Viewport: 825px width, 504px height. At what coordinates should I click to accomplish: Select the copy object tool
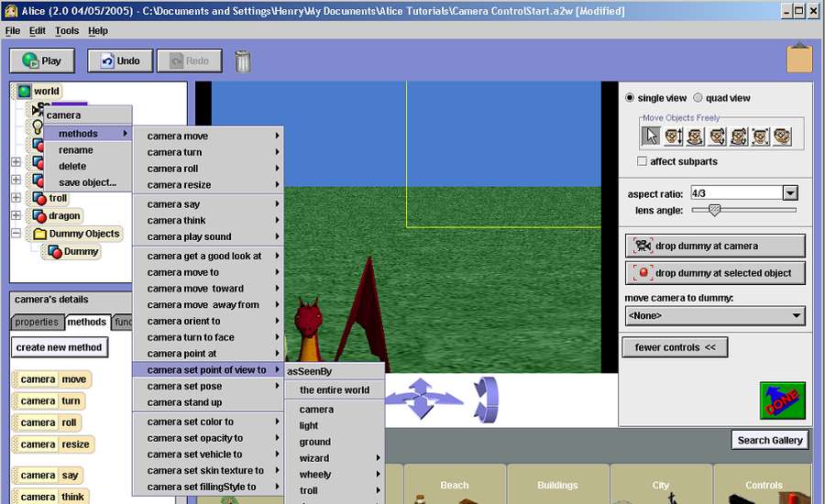pos(782,137)
